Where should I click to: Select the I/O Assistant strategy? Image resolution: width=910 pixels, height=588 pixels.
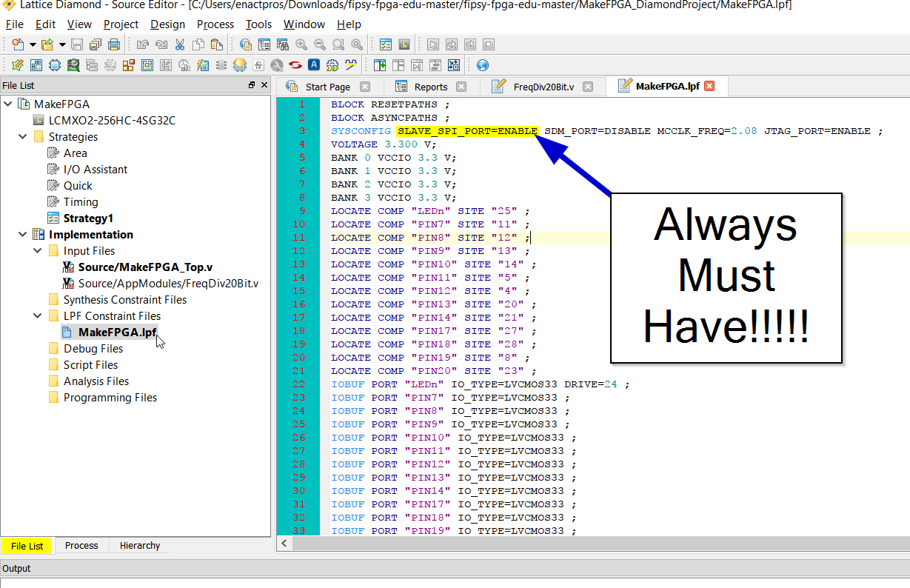(96, 170)
